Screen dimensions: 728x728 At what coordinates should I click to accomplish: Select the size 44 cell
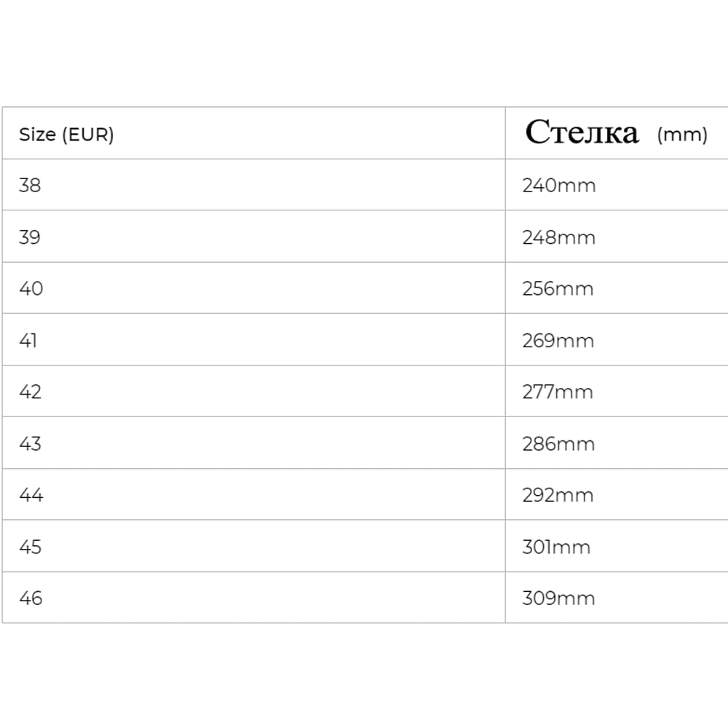click(31, 496)
